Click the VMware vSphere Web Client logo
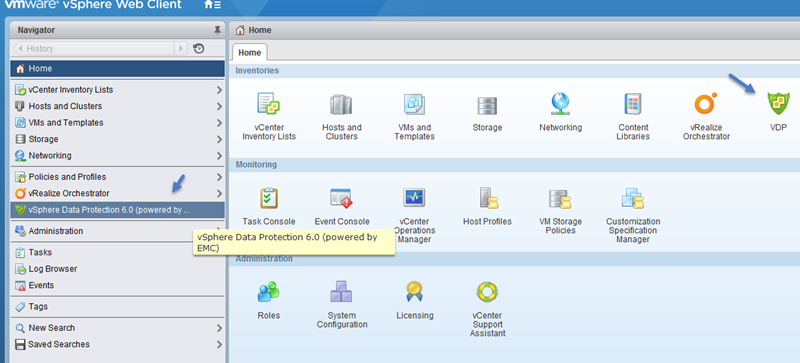Image resolution: width=800 pixels, height=363 pixels. click(93, 5)
